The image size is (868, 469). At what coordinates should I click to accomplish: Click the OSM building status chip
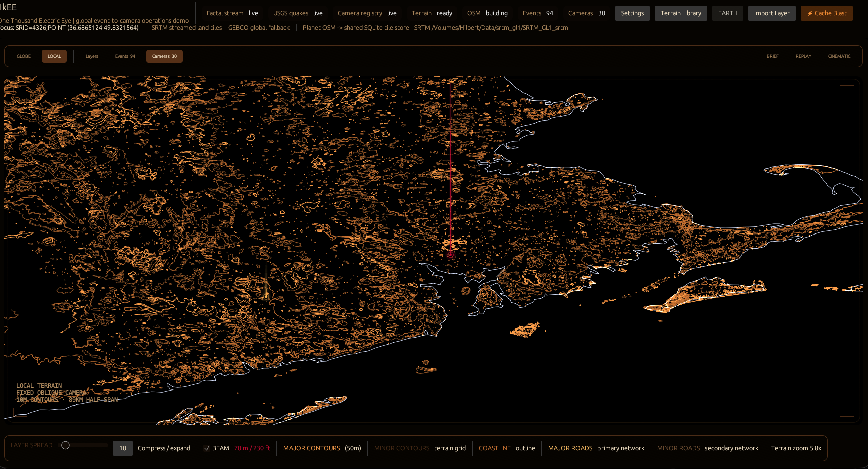tap(487, 13)
